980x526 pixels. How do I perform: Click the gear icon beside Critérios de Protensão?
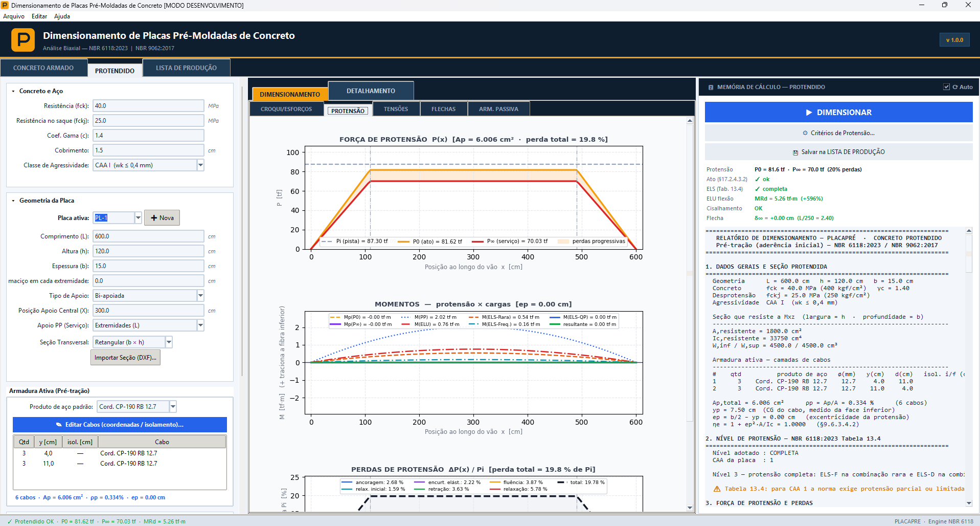[x=805, y=133]
